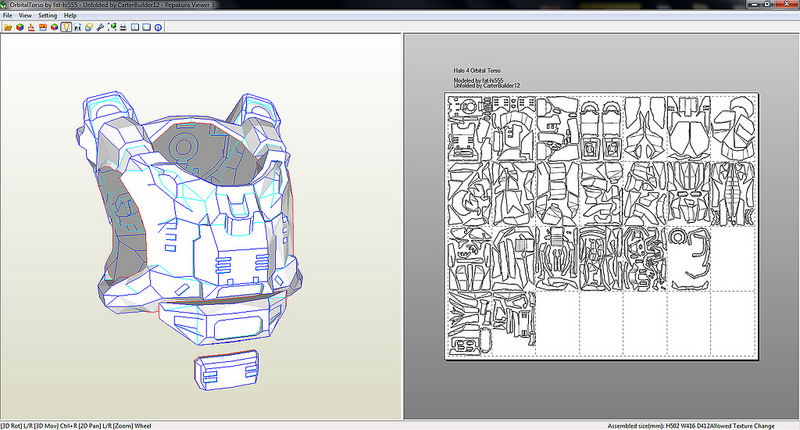Click the green cube with dotted frame icon
This screenshot has height=430, width=800.
pos(112,27)
